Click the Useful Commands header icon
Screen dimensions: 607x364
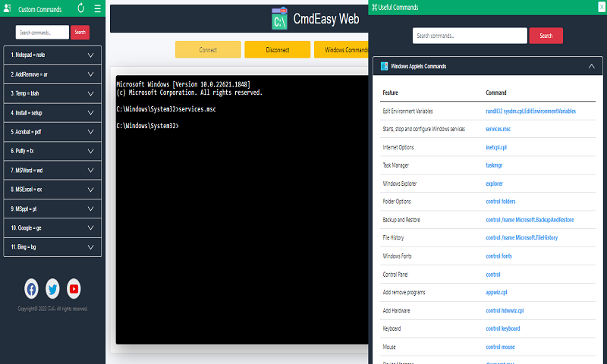(374, 7)
